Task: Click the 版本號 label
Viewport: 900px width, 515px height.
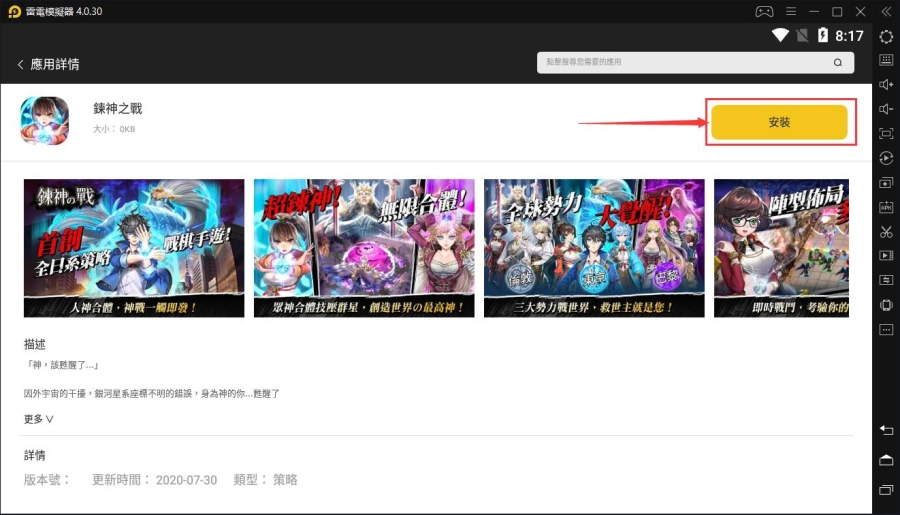Action: coord(47,479)
